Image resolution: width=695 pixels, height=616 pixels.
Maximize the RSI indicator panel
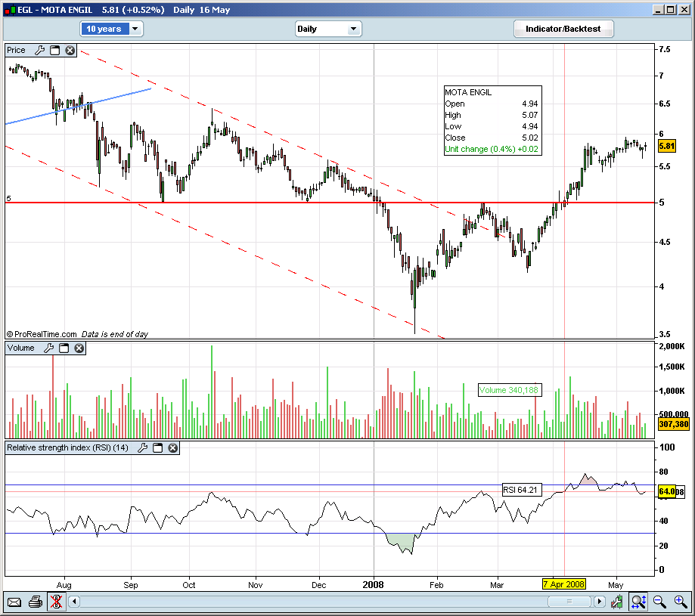coord(158,447)
